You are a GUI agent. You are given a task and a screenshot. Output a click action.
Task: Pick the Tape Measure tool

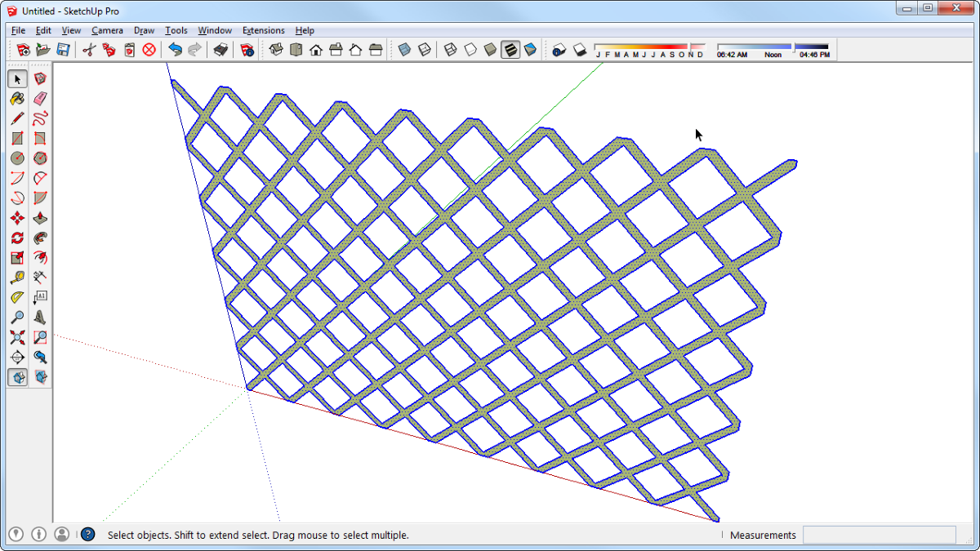pos(17,278)
